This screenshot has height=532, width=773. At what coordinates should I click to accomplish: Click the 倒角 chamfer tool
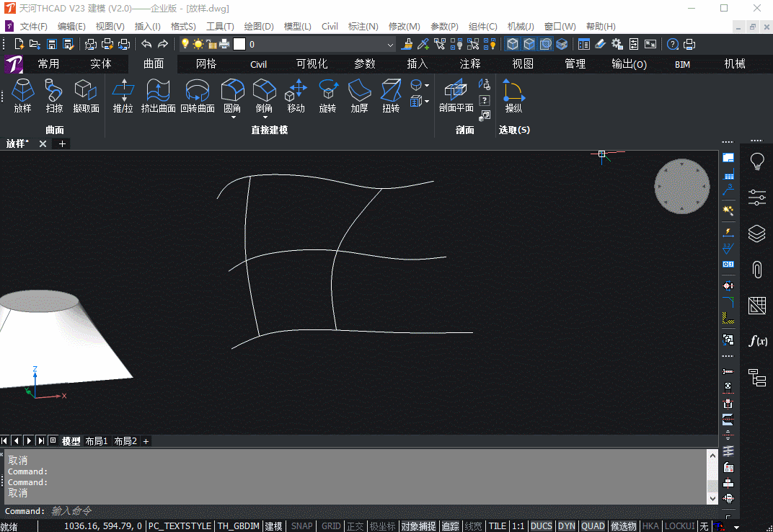tap(264, 96)
